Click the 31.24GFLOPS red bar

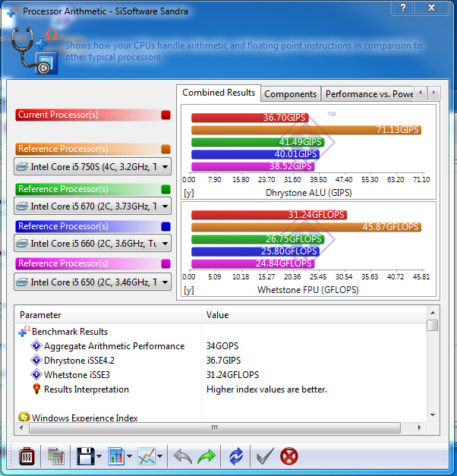click(x=269, y=215)
